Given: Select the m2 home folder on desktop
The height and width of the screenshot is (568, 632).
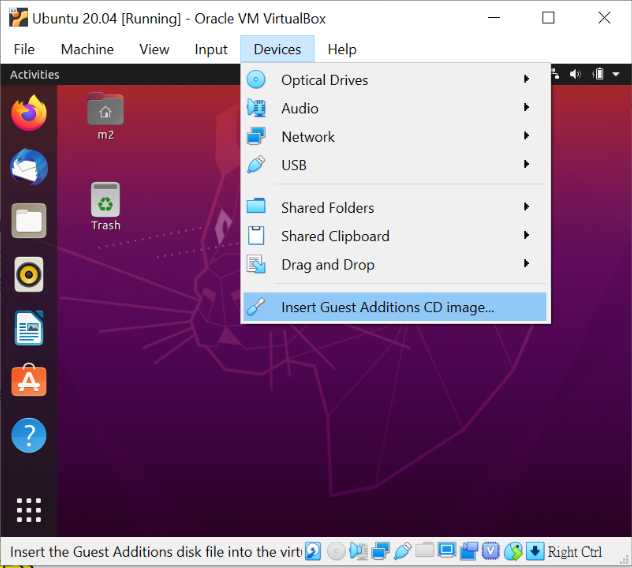Looking at the screenshot, I should pyautogui.click(x=106, y=117).
